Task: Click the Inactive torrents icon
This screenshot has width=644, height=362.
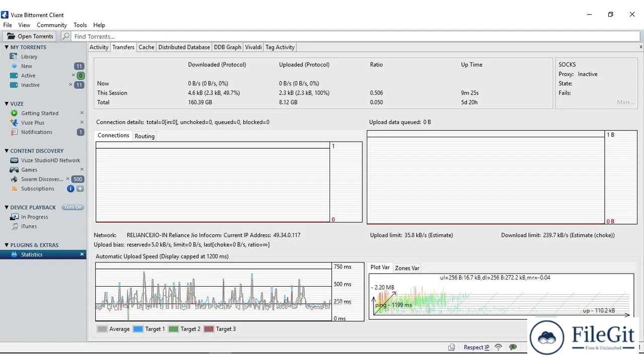Action: pyautogui.click(x=14, y=85)
